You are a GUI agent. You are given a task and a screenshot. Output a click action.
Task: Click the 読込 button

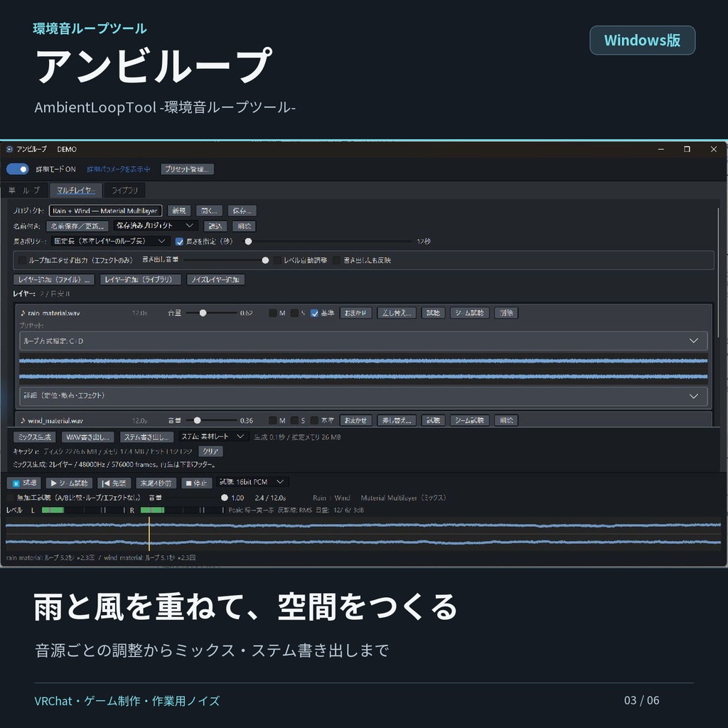point(215,226)
